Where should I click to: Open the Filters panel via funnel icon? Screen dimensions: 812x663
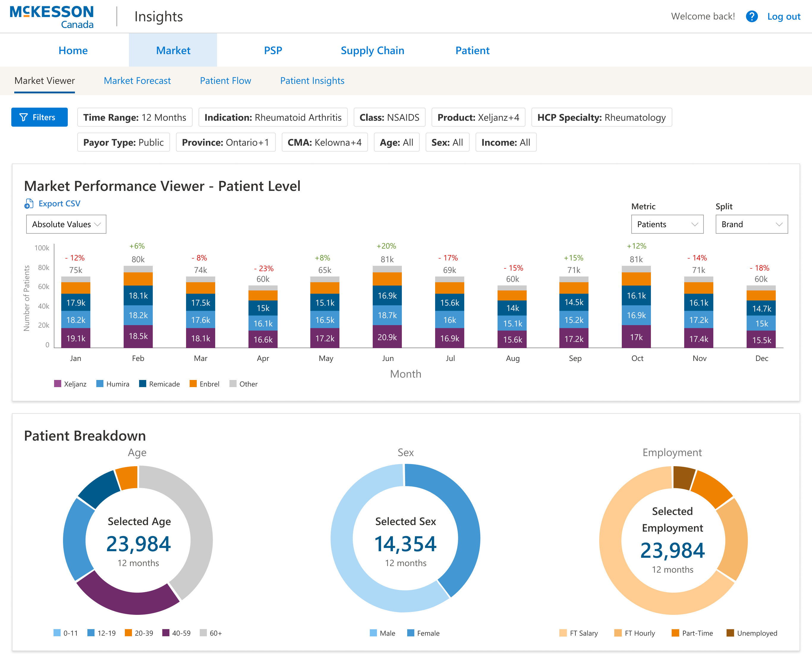(24, 117)
